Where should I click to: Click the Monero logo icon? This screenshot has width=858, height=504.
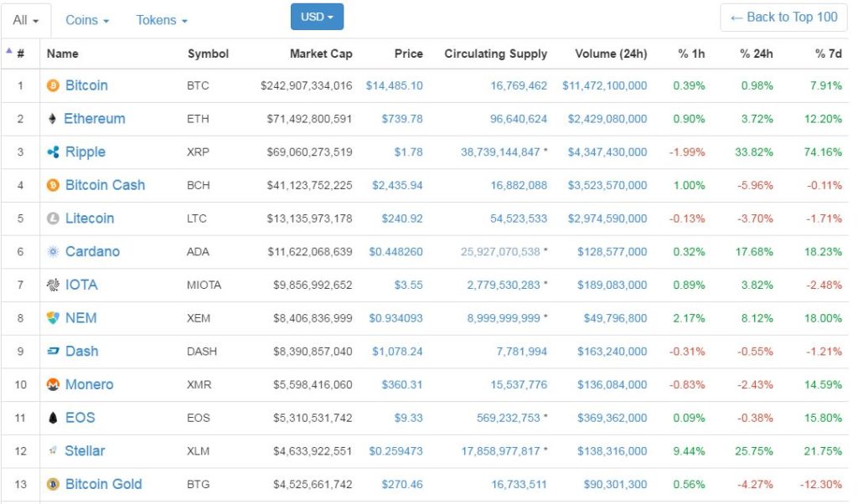pos(53,384)
